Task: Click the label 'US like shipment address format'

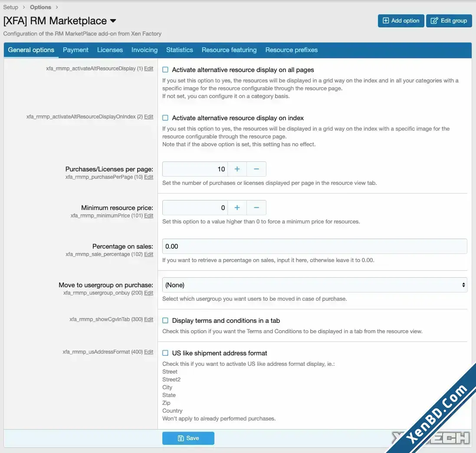Action: coord(220,353)
